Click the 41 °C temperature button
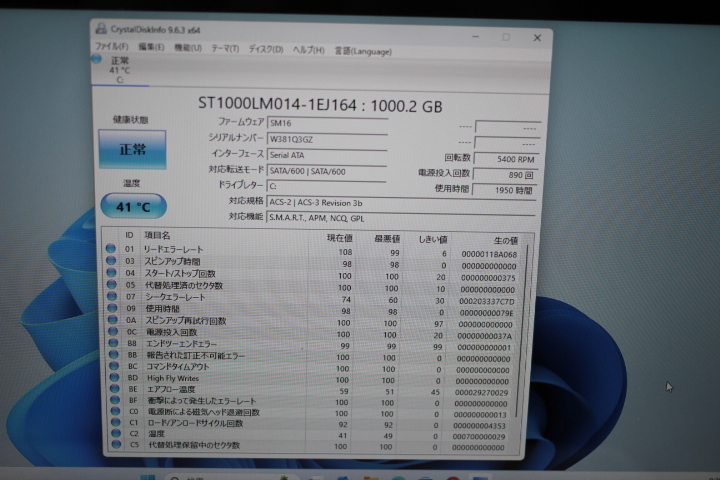Screen dimensions: 720x480 pyautogui.click(x=134, y=206)
